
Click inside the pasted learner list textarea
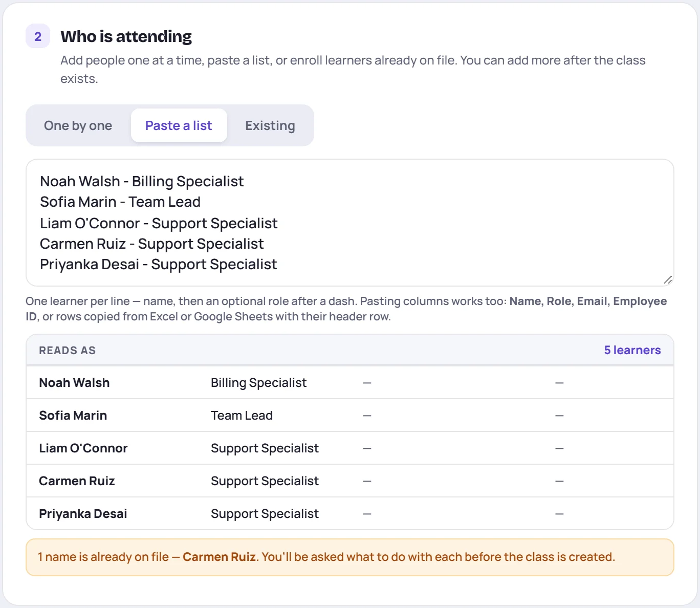pyautogui.click(x=349, y=223)
